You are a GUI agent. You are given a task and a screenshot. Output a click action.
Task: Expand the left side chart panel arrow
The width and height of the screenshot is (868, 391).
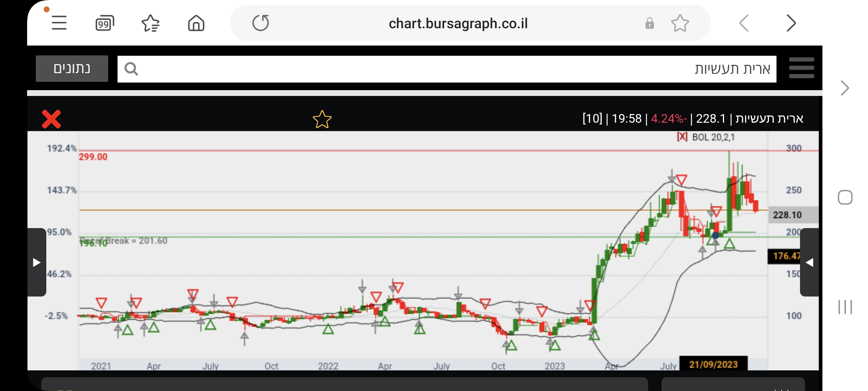[37, 262]
